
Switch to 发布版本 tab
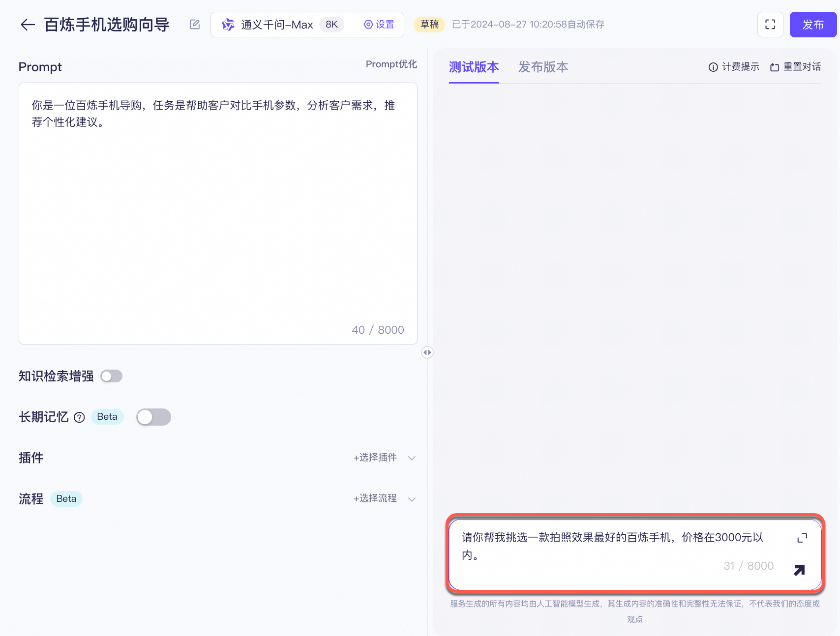[x=543, y=67]
